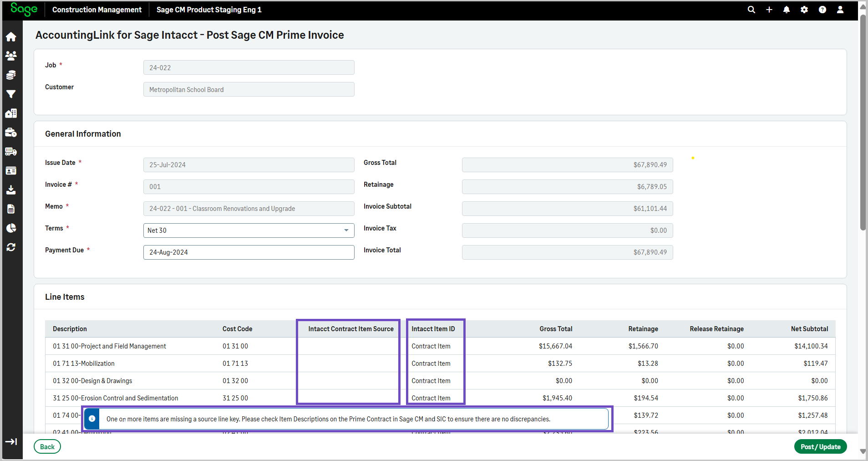Open the user profile icon
The width and height of the screenshot is (868, 461).
click(840, 10)
